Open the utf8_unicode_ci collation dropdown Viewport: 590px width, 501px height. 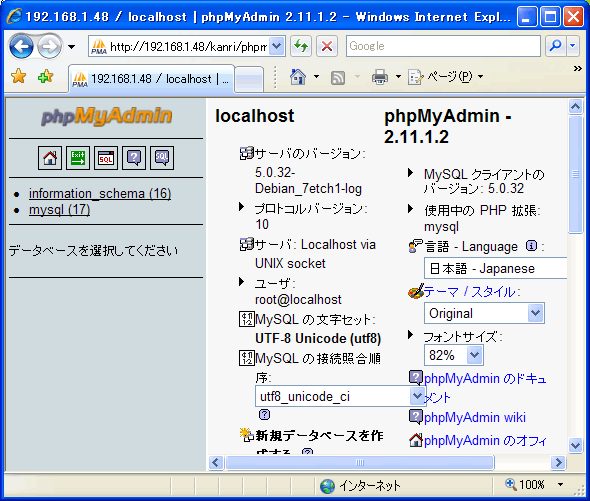(340, 396)
